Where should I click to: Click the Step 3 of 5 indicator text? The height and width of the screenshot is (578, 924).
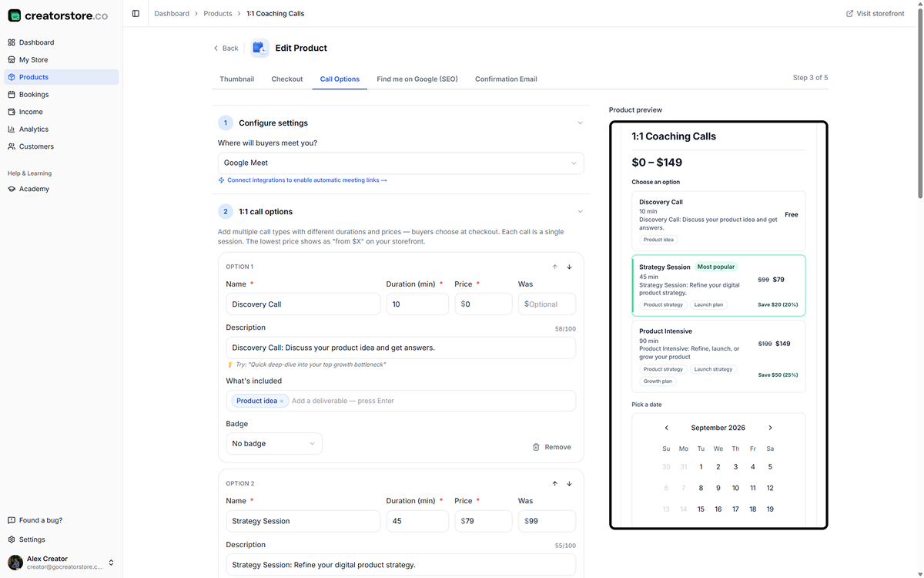click(810, 78)
